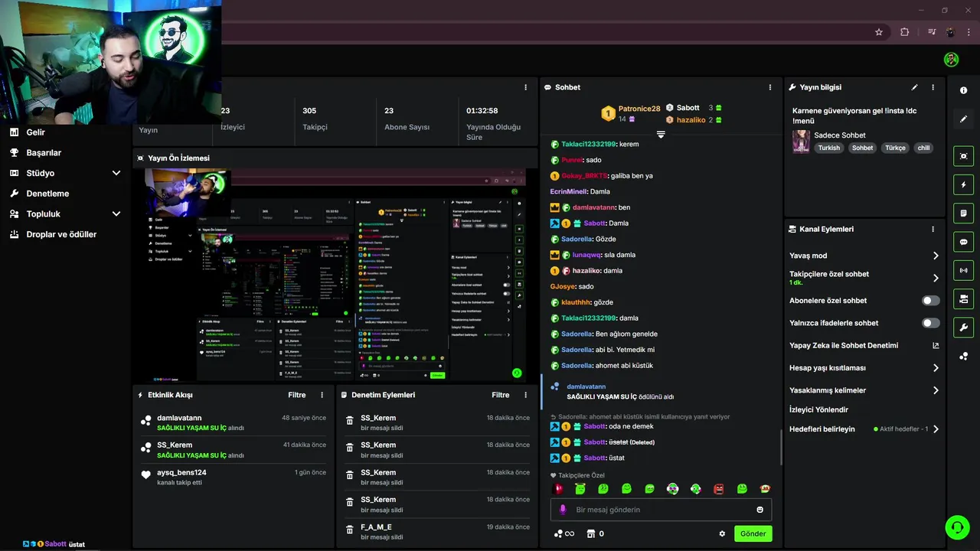This screenshot has height=551, width=980.
Task: Open browser media controls icon
Action: click(x=932, y=32)
